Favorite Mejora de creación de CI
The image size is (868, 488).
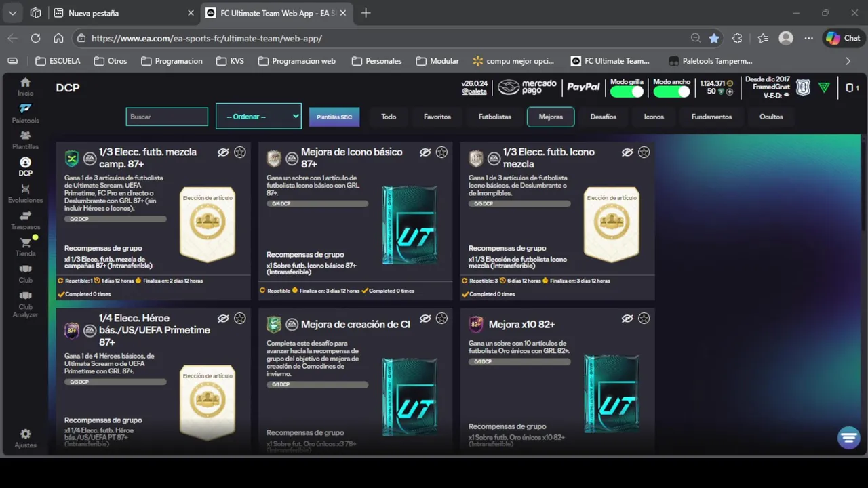coord(442,319)
